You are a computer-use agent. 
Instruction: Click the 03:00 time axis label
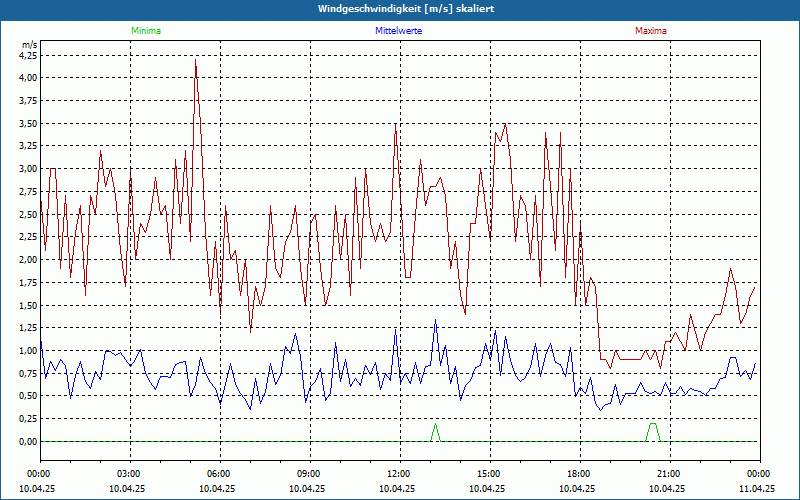pos(131,474)
